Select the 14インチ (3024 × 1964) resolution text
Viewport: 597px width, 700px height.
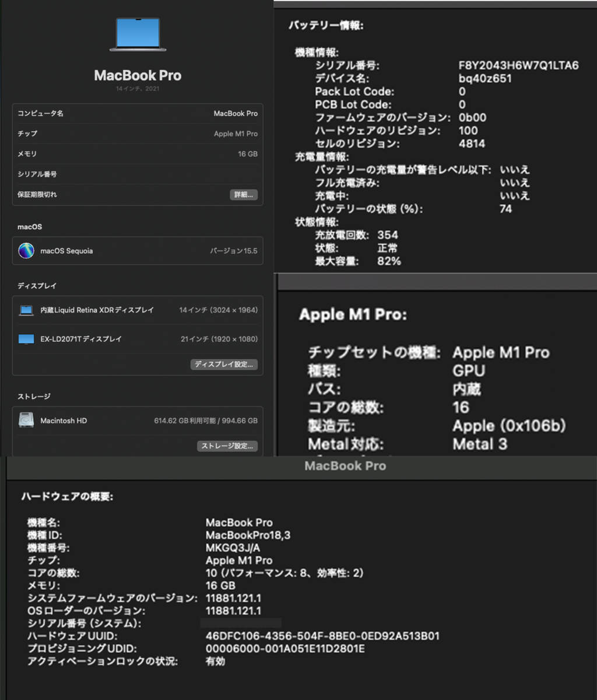[x=218, y=310]
